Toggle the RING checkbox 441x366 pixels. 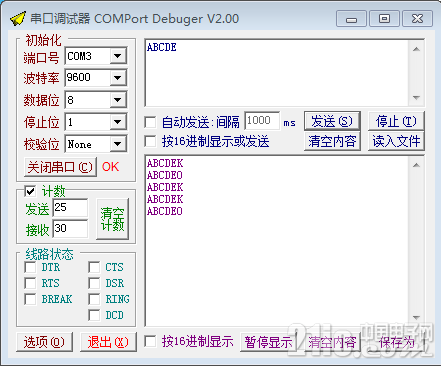pos(94,299)
